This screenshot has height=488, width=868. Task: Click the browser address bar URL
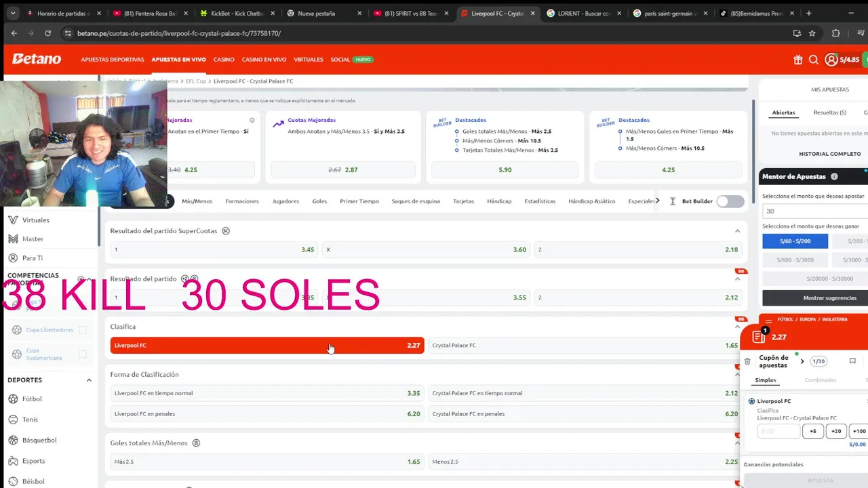pos(179,33)
